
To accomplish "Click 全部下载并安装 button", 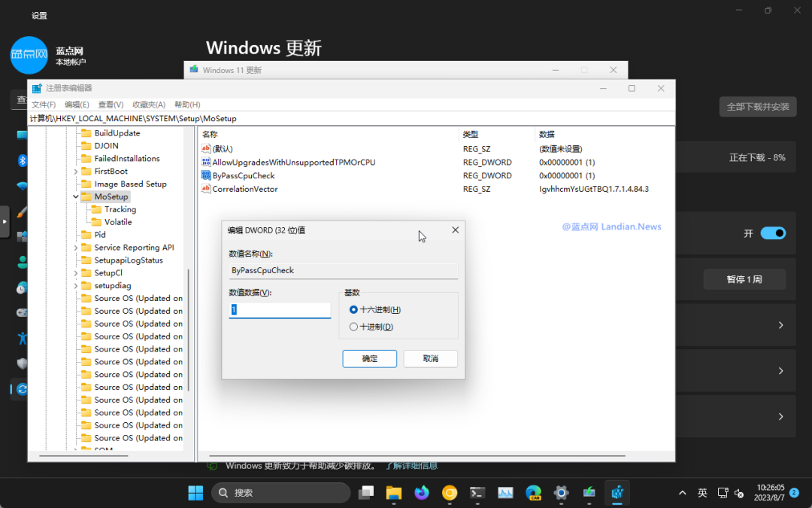I will coord(758,107).
